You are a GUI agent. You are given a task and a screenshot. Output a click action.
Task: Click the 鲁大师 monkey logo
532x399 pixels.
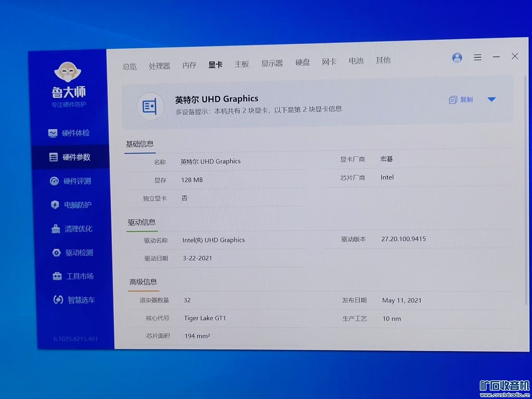point(68,71)
